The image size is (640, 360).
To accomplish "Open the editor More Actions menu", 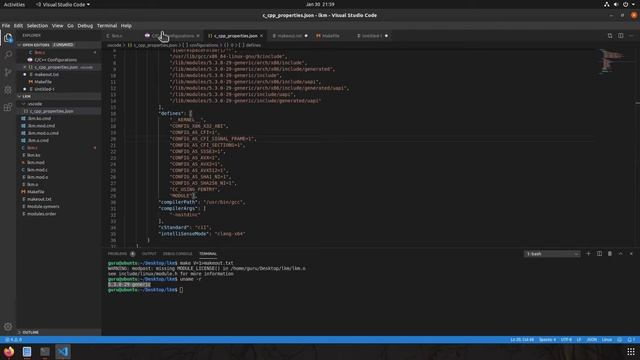I will [x=631, y=36].
